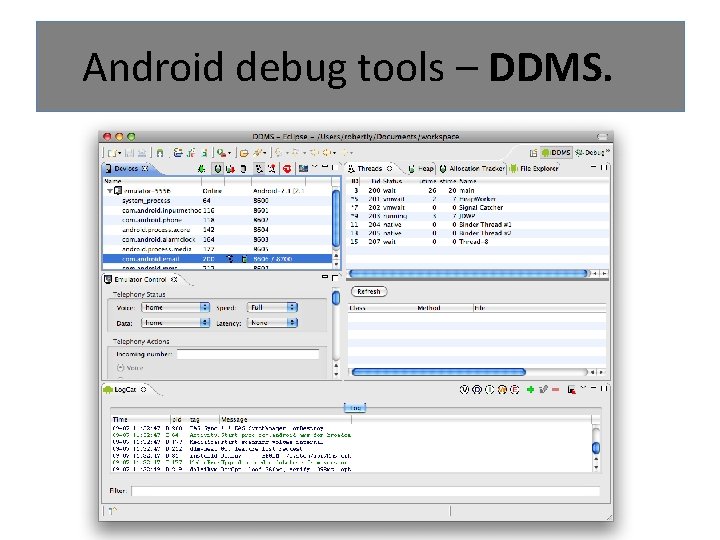Open the LogCat panel view menu arrow
The height and width of the screenshot is (540, 720).
(x=583, y=388)
